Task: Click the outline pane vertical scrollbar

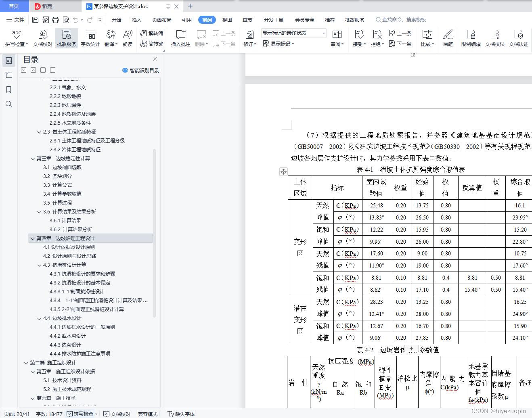Action: [155, 233]
